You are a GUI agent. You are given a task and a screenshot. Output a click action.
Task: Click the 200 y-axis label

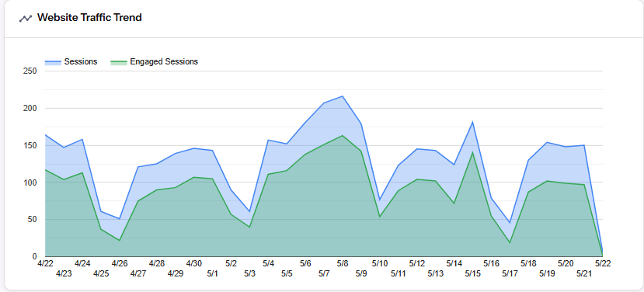tap(31, 109)
